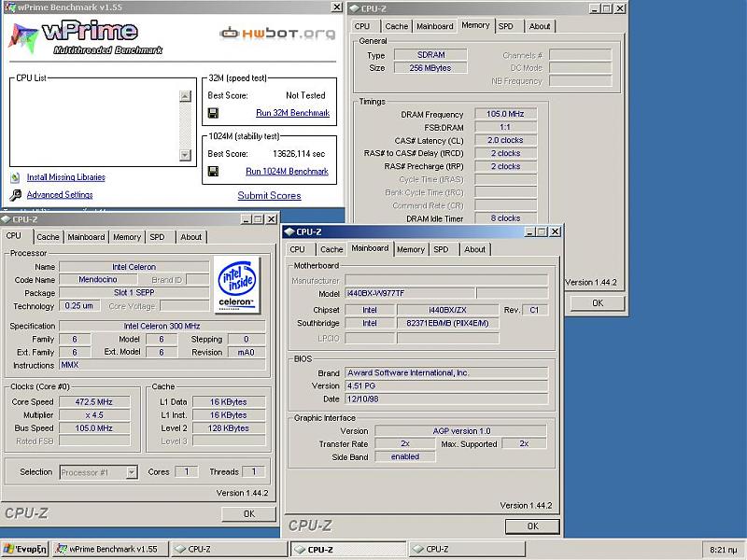Click the CAS# Latency 2.0 clocks value
This screenshot has height=560, width=747.
[505, 141]
